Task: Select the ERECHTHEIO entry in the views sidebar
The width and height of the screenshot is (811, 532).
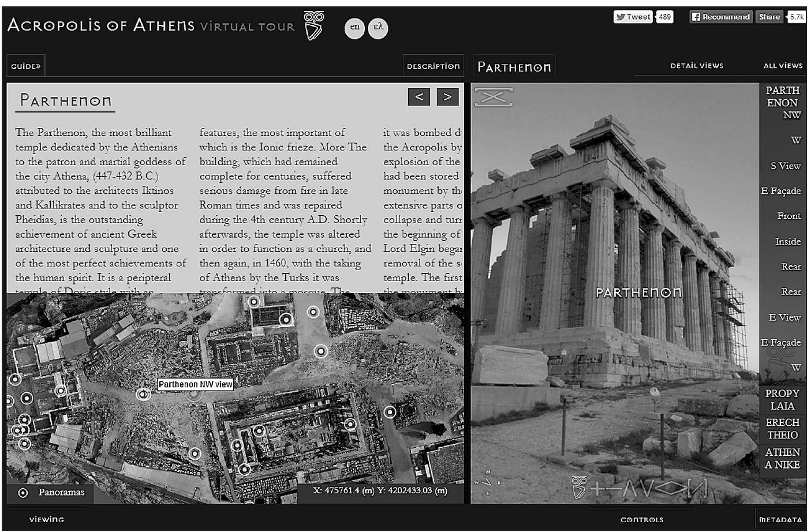Action: tap(782, 428)
